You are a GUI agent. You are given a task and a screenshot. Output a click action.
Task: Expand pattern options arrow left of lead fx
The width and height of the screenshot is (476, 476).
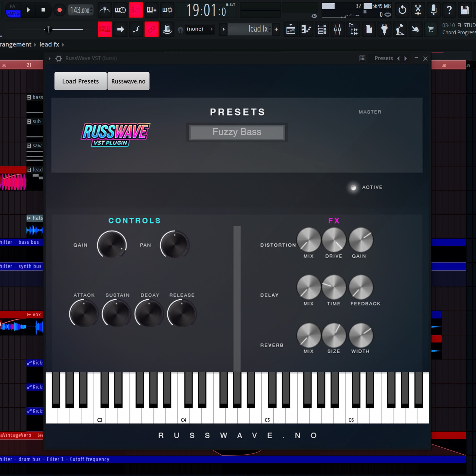(224, 29)
